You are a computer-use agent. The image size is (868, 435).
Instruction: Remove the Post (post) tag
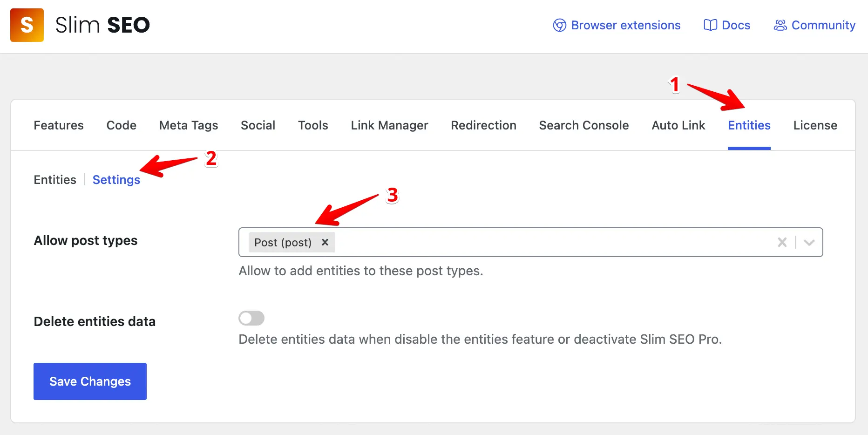coord(325,242)
